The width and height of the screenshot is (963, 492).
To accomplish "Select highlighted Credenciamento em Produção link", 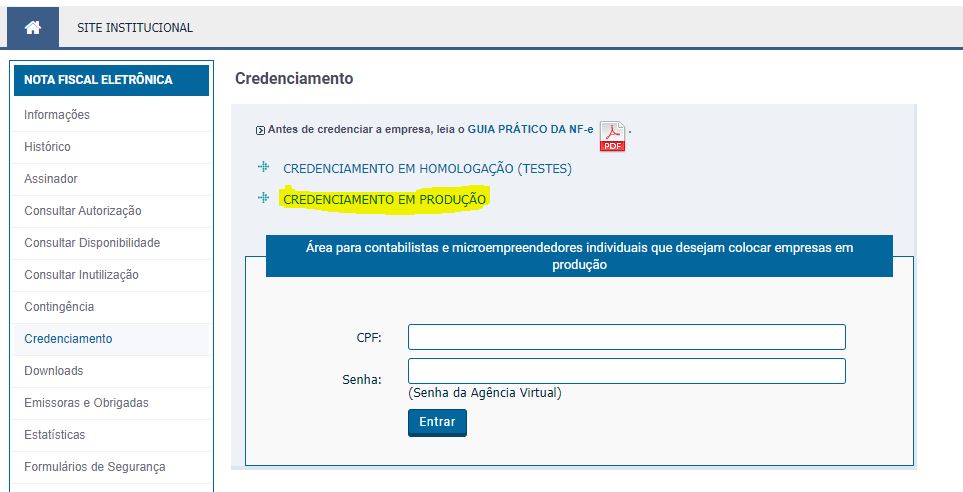I will click(384, 200).
